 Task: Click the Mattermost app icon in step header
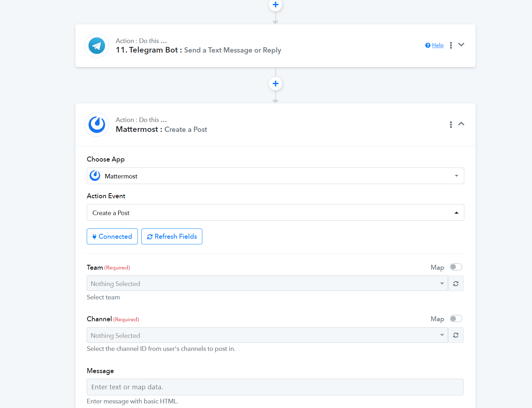97,124
